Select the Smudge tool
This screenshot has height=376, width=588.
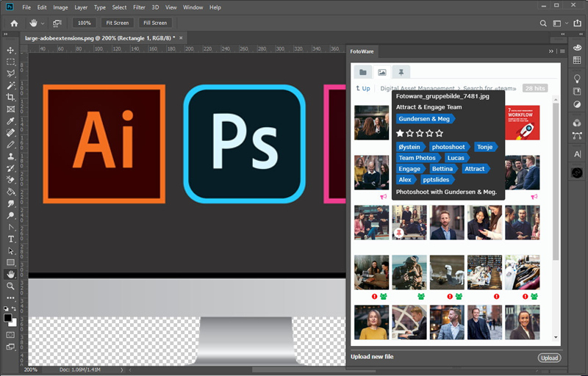tap(10, 203)
